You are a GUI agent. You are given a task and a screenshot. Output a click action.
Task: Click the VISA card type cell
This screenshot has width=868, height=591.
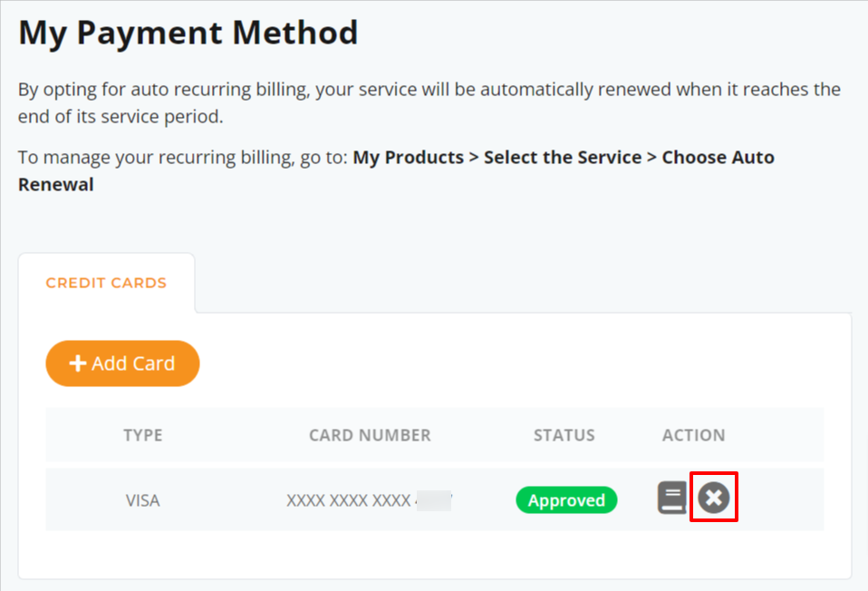(x=143, y=500)
